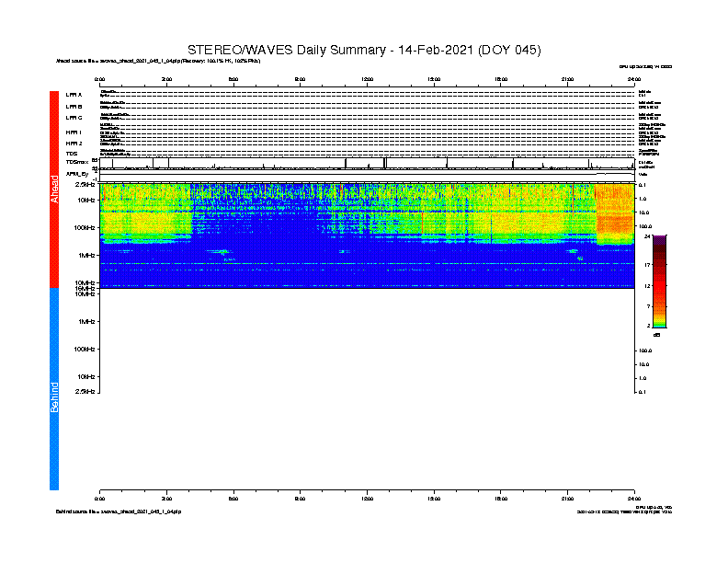Click the HFR 1 row label

(74, 132)
